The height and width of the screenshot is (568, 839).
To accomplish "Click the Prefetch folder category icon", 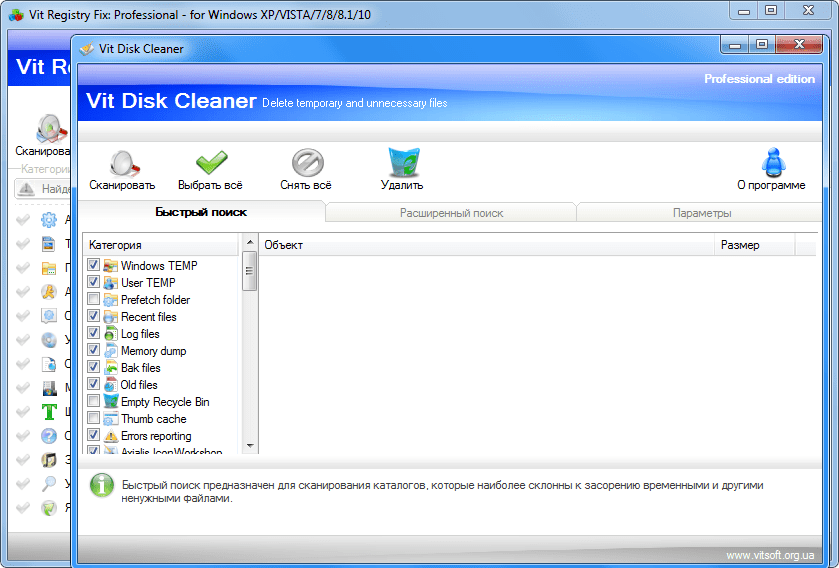I will tap(111, 300).
